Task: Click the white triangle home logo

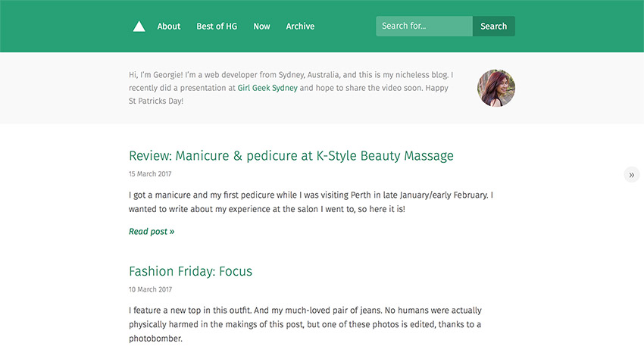Action: pyautogui.click(x=139, y=27)
